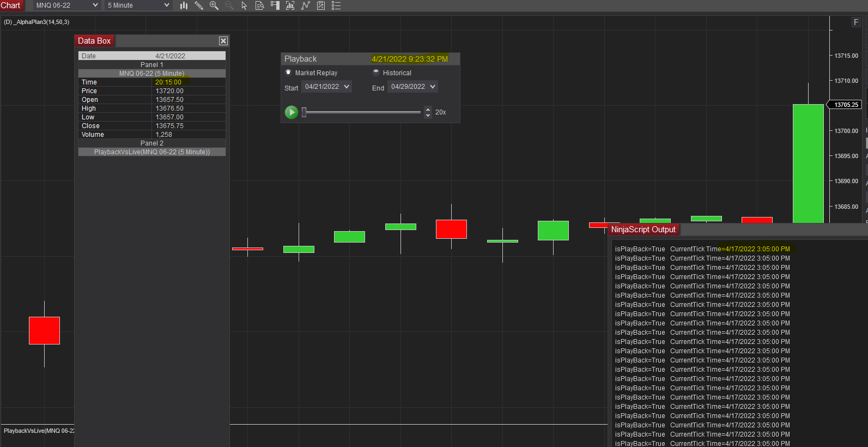This screenshot has height=447, width=868.
Task: Open the MNQ 06-22 instrument selector
Action: click(67, 5)
